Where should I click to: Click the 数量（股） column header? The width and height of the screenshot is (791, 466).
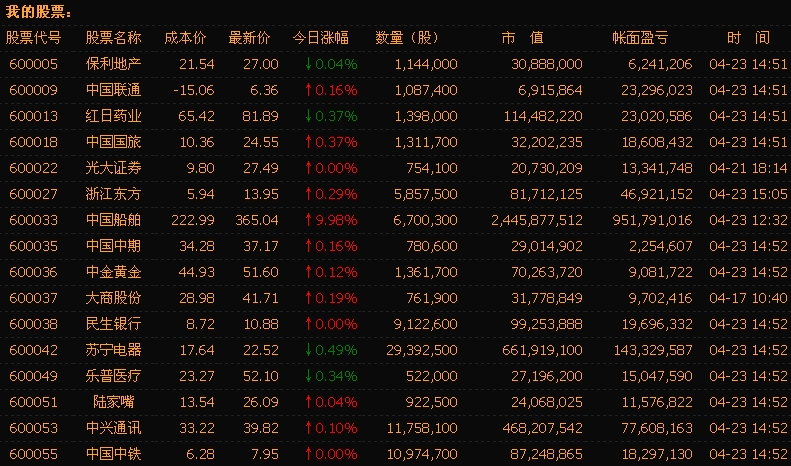click(408, 38)
